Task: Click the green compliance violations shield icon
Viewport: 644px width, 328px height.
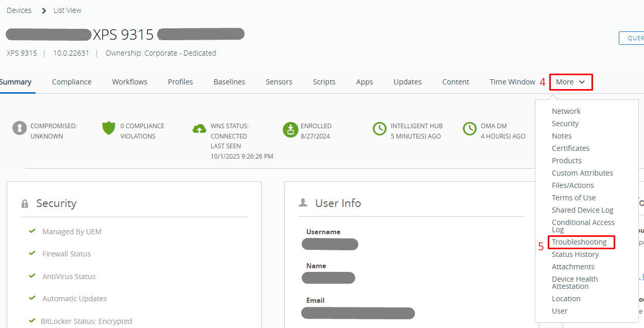Action: tap(109, 128)
